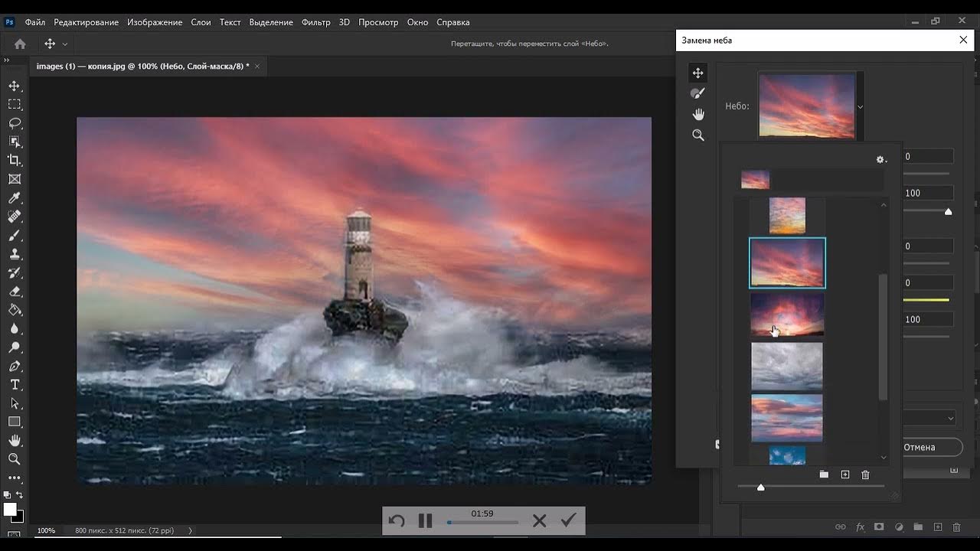The image size is (980, 551).
Task: Click the undo arrow in recording overlay
Action: 397,521
